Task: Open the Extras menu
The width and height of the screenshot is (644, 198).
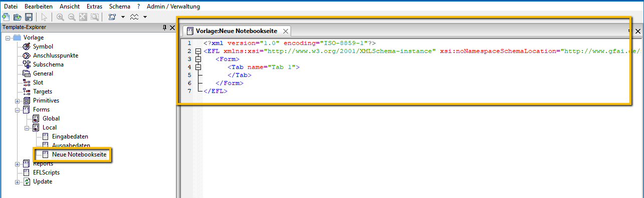Action: pos(94,6)
